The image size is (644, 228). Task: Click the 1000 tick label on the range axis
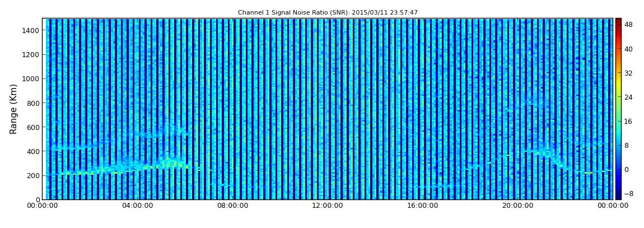pyautogui.click(x=31, y=79)
